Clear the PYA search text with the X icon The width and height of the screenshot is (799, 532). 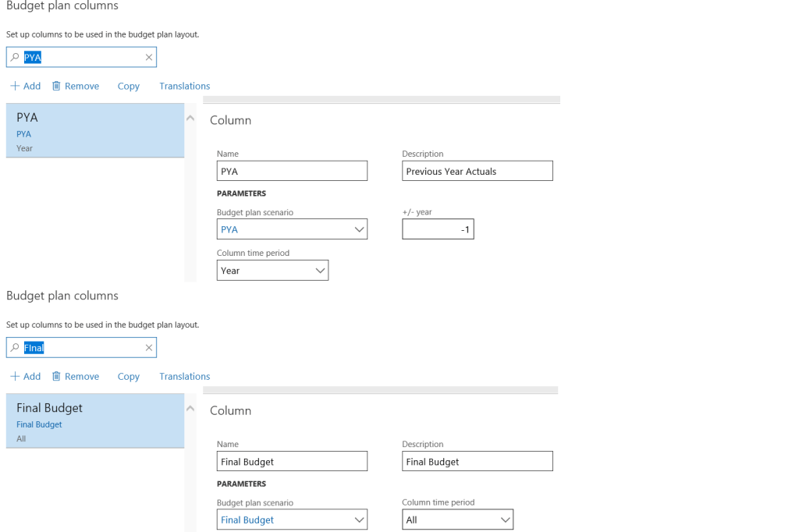pyautogui.click(x=148, y=57)
